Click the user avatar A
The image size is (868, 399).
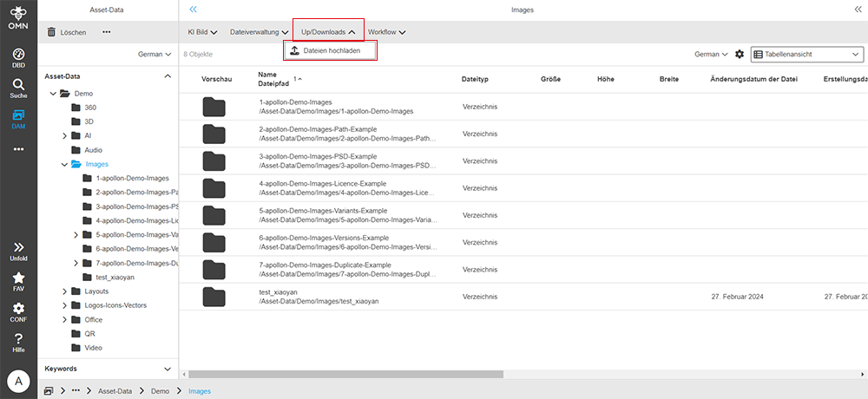pyautogui.click(x=18, y=381)
